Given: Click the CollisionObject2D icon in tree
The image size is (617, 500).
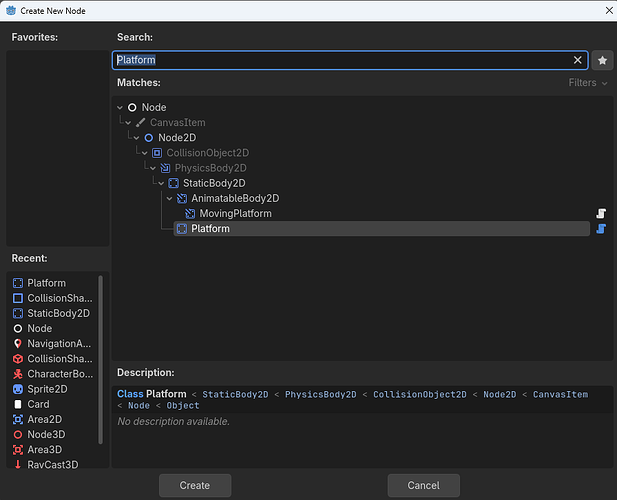Looking at the screenshot, I should (x=157, y=153).
